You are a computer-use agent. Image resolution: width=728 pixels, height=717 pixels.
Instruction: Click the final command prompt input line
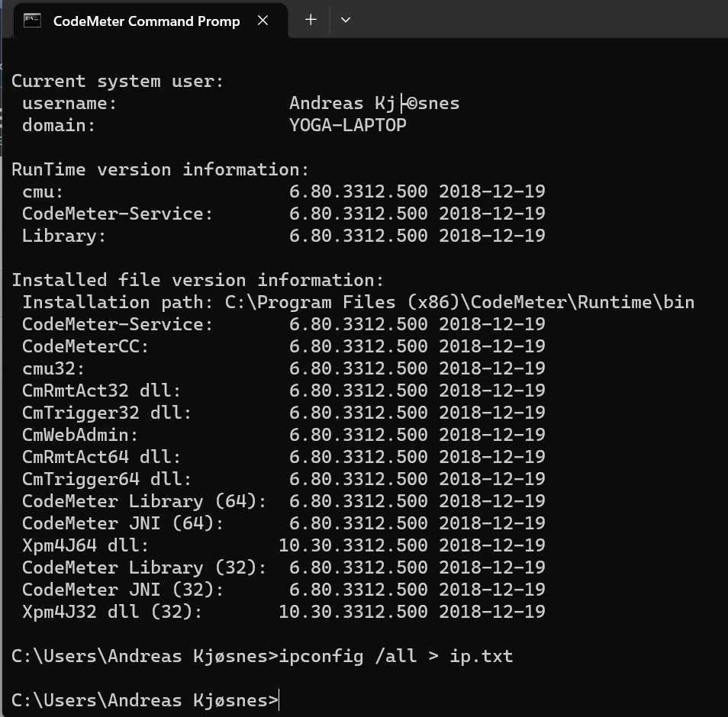coord(145,700)
